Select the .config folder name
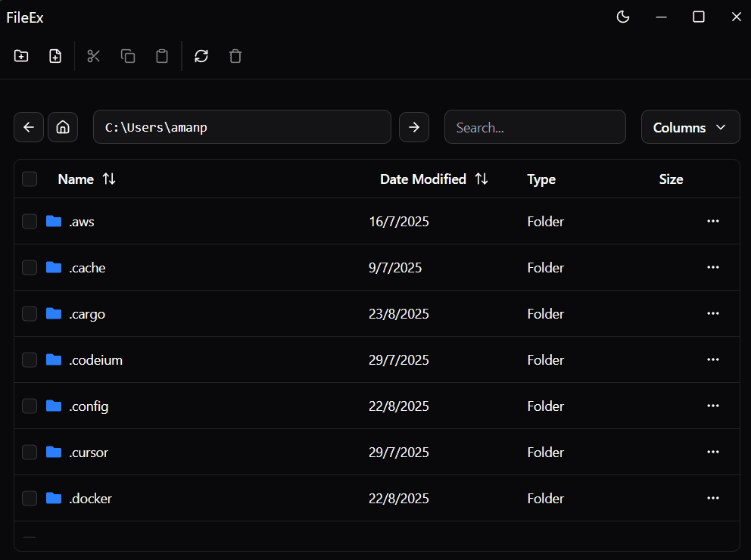The image size is (751, 560). [x=89, y=406]
